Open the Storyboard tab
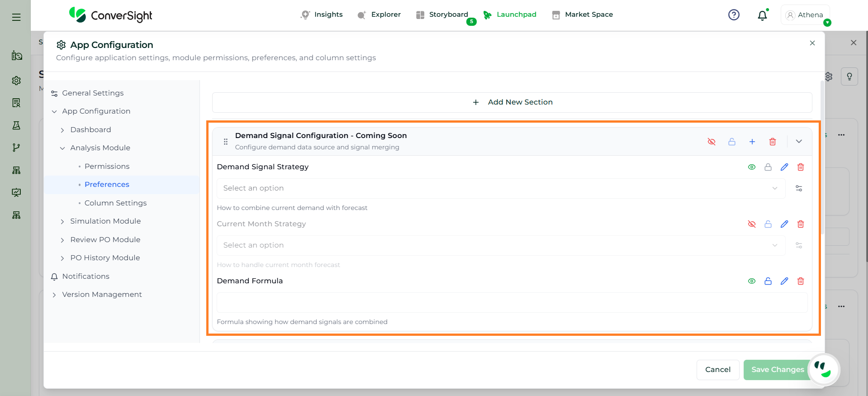The image size is (868, 396). click(x=448, y=14)
